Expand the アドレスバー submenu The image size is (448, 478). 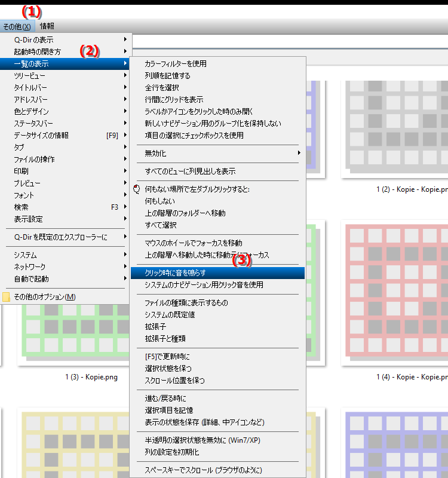(66, 99)
